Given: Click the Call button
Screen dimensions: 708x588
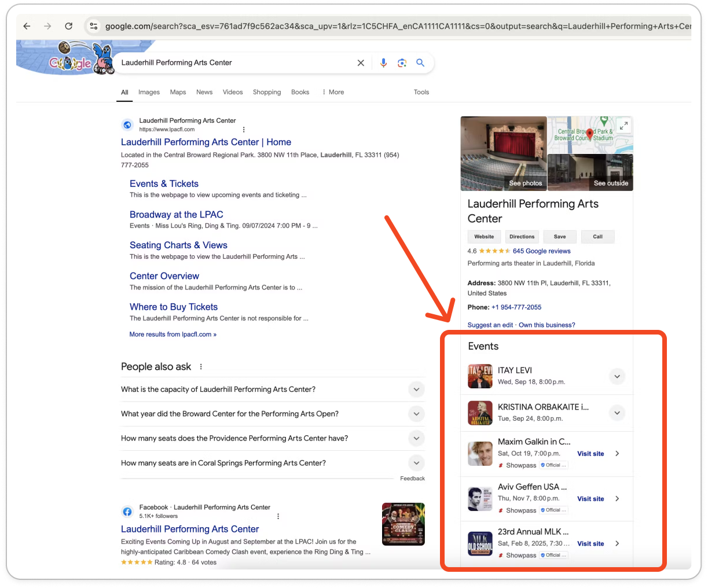Looking at the screenshot, I should click(598, 237).
